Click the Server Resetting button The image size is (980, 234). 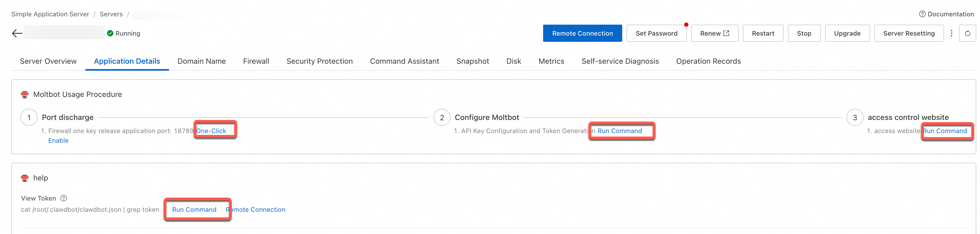(908, 33)
